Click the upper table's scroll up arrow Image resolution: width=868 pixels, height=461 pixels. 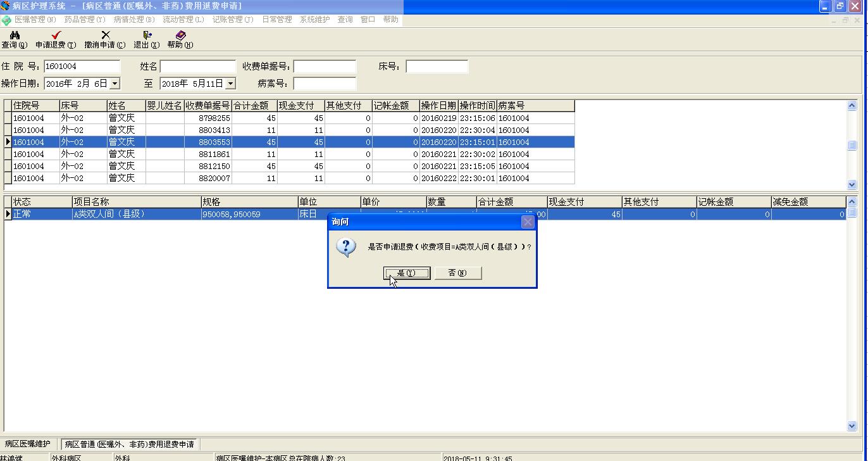click(x=852, y=106)
